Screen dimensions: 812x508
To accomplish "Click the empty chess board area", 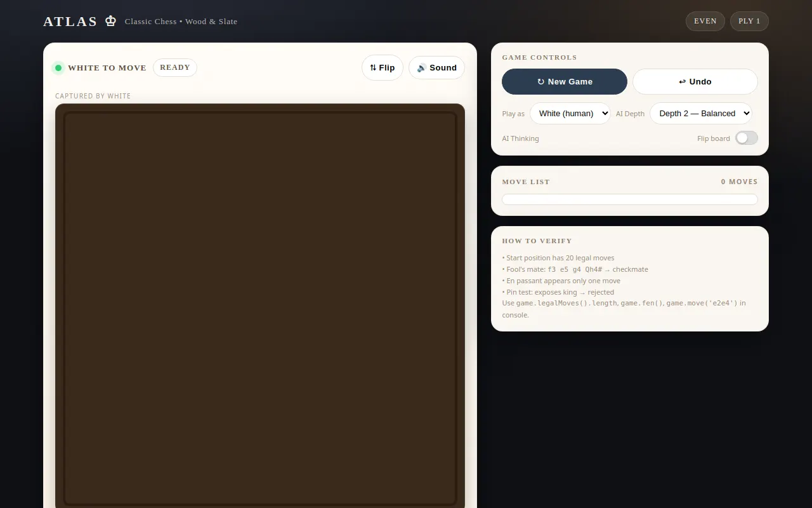I will click(260, 308).
